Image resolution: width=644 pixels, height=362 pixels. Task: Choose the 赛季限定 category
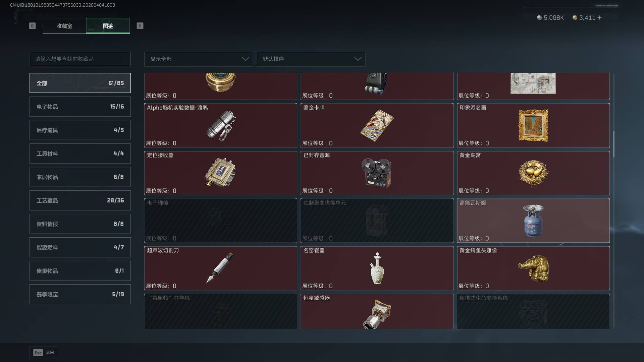pos(80,294)
